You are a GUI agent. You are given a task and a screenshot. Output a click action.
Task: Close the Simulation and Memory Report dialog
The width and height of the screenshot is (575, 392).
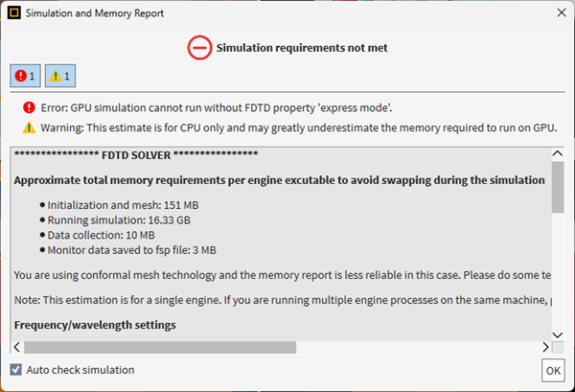pos(561,13)
